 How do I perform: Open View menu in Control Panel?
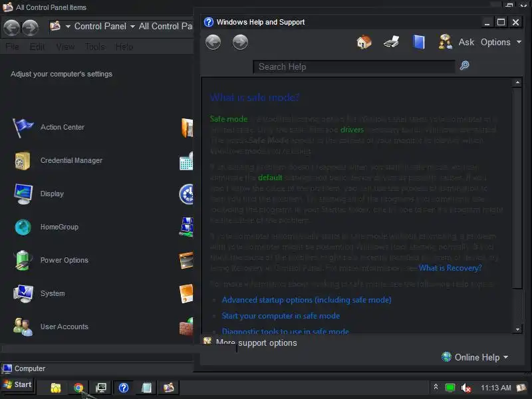point(65,47)
